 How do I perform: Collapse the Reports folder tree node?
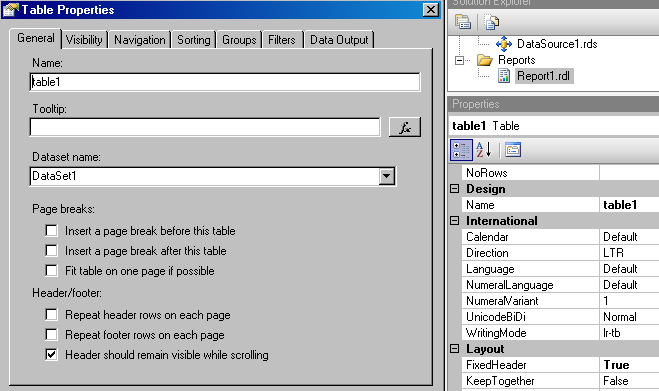459,61
